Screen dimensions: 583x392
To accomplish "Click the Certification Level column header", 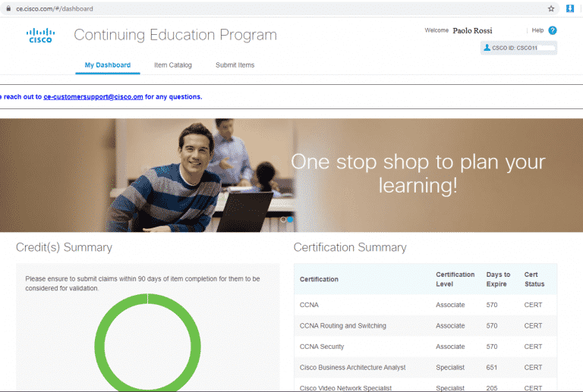I will click(455, 279).
